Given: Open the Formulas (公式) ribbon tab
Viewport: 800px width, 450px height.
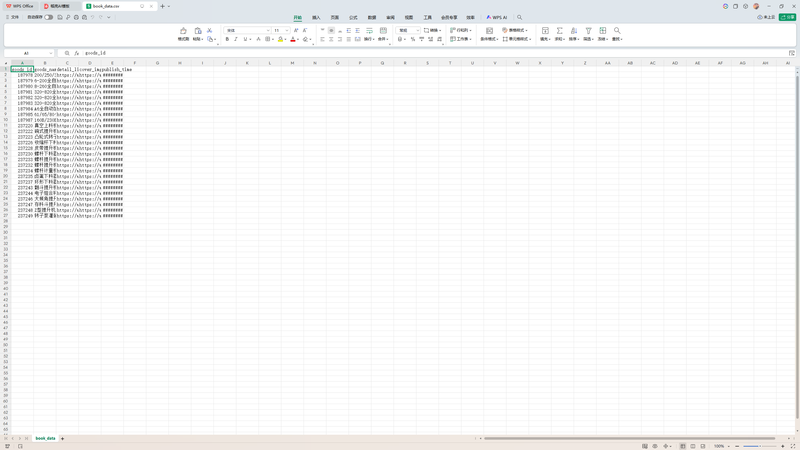Looking at the screenshot, I should pos(353,17).
